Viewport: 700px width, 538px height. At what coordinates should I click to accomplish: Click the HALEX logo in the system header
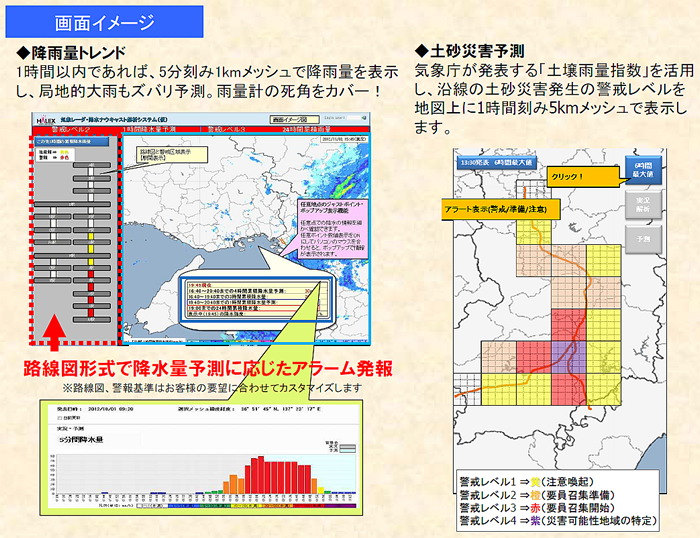[x=46, y=120]
